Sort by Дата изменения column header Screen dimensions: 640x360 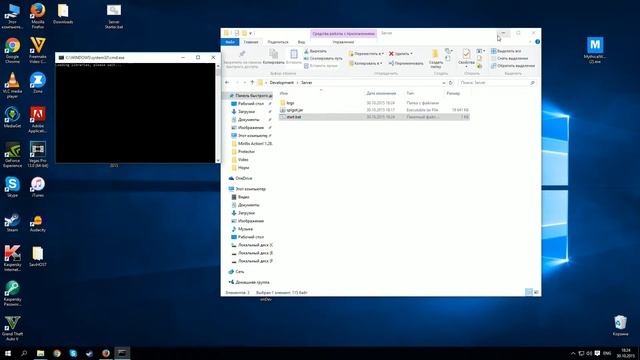coord(381,93)
